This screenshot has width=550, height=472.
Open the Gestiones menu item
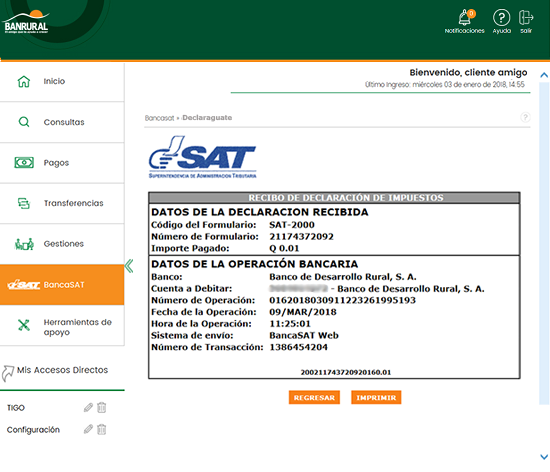(62, 244)
